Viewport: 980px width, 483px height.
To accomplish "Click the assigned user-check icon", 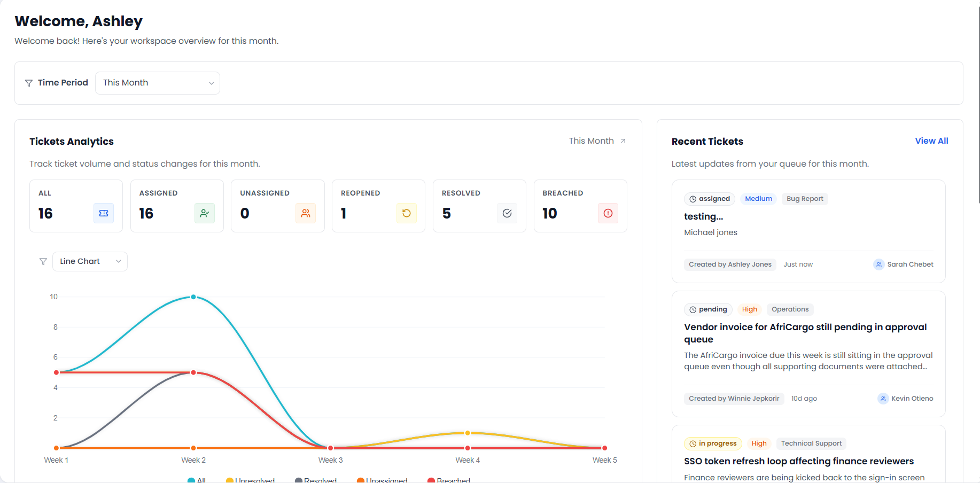I will point(204,213).
